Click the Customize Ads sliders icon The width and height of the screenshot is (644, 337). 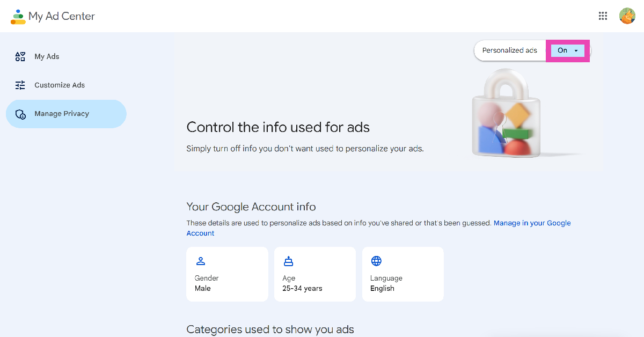click(x=20, y=85)
